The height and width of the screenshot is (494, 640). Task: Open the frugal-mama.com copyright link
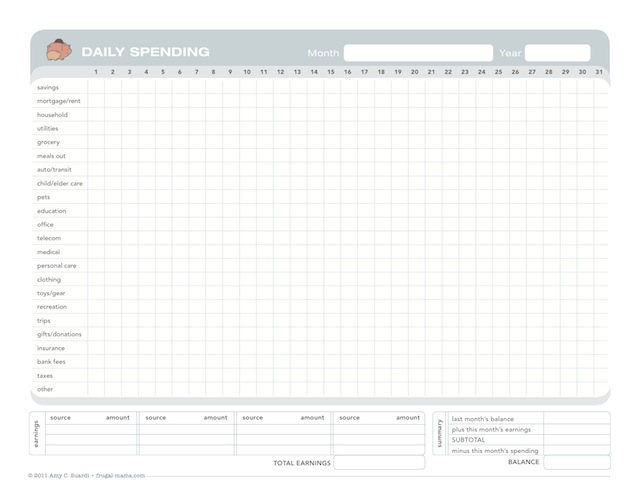(120, 475)
